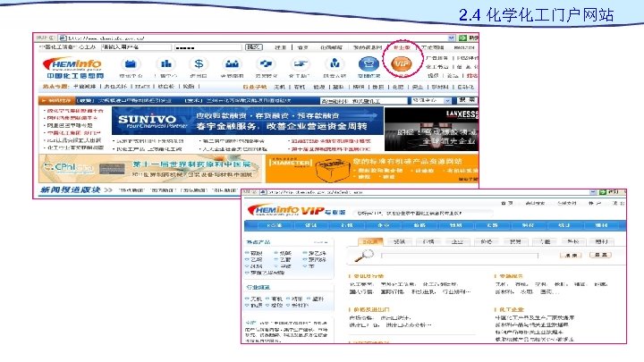Click 重置 button in VIP search panel

point(600,256)
